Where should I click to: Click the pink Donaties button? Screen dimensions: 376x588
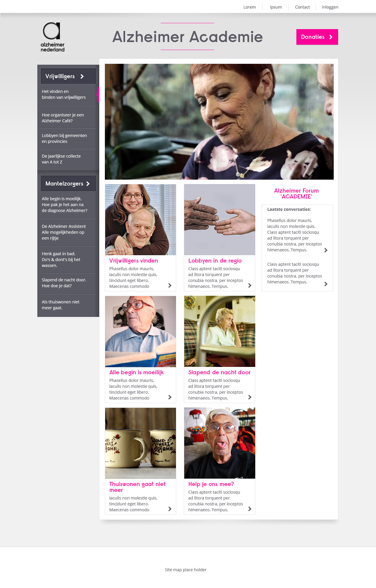coord(317,37)
